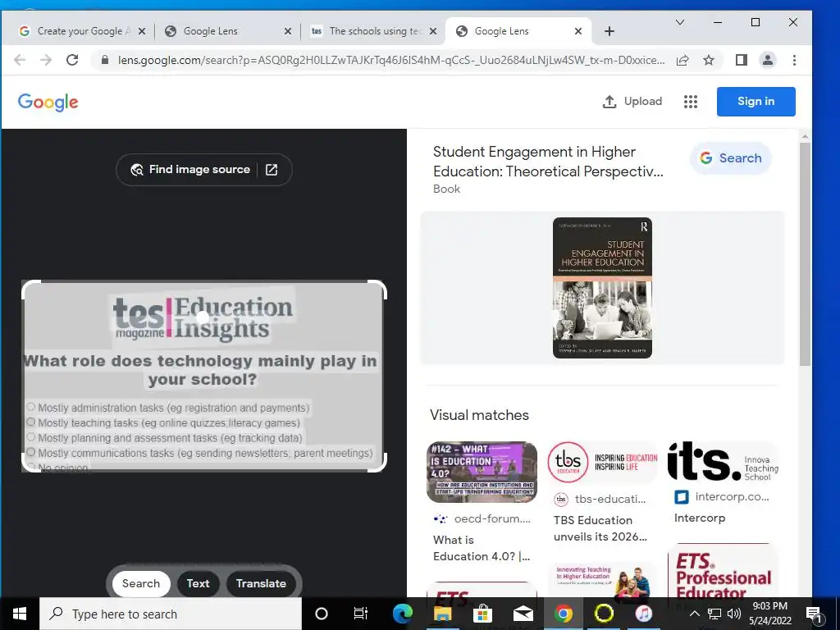This screenshot has width=840, height=630.
Task: Click the browser back arrow
Action: point(20,60)
